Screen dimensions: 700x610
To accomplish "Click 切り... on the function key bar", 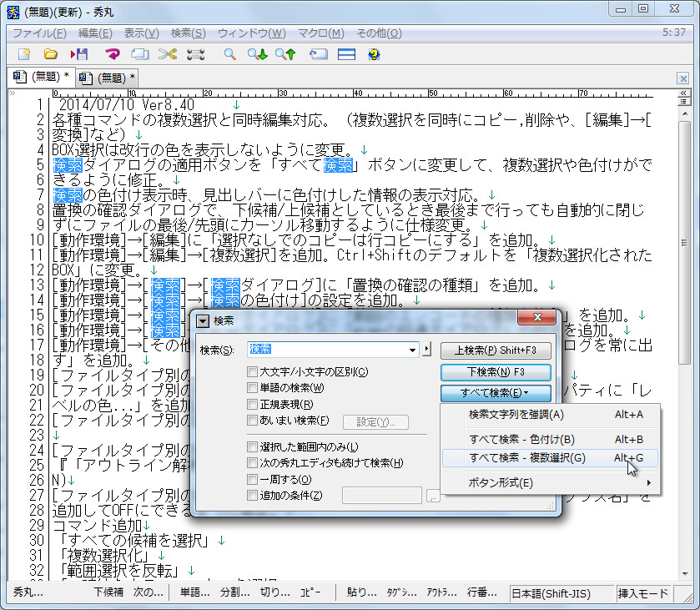I will (274, 592).
